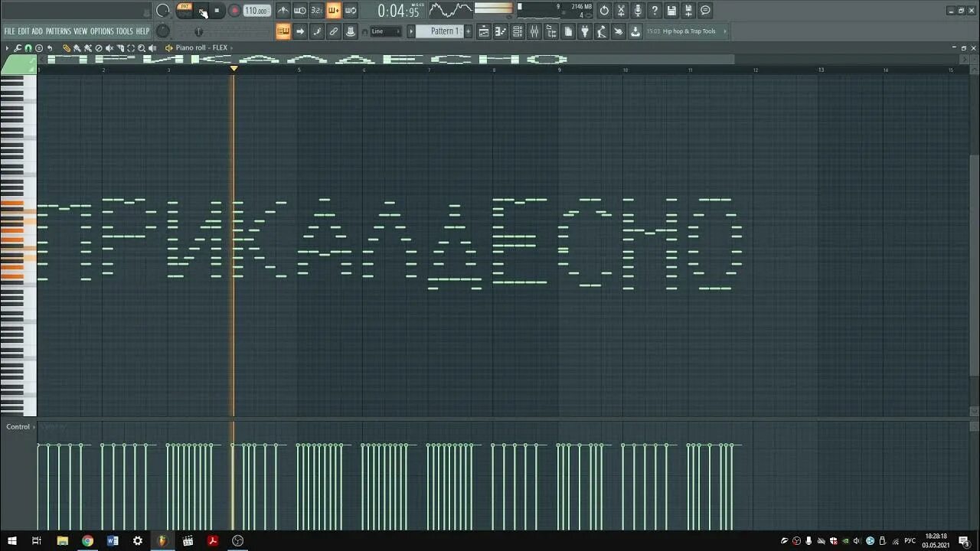Click the download content library icon
The image size is (980, 551).
(x=635, y=31)
